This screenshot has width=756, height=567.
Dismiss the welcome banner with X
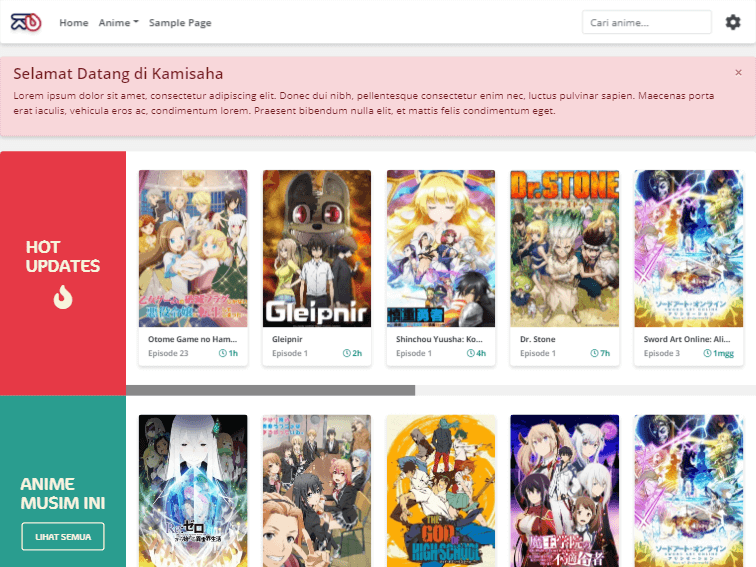[738, 72]
